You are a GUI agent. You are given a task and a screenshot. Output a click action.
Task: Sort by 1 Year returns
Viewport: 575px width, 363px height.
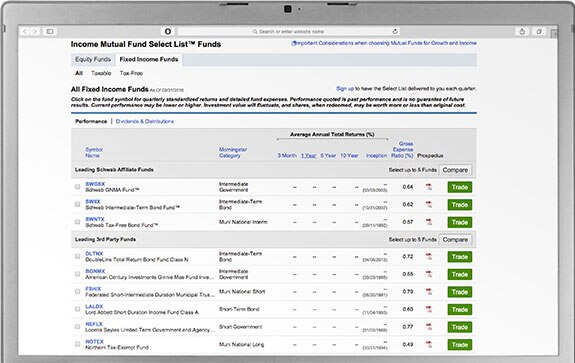click(x=308, y=155)
